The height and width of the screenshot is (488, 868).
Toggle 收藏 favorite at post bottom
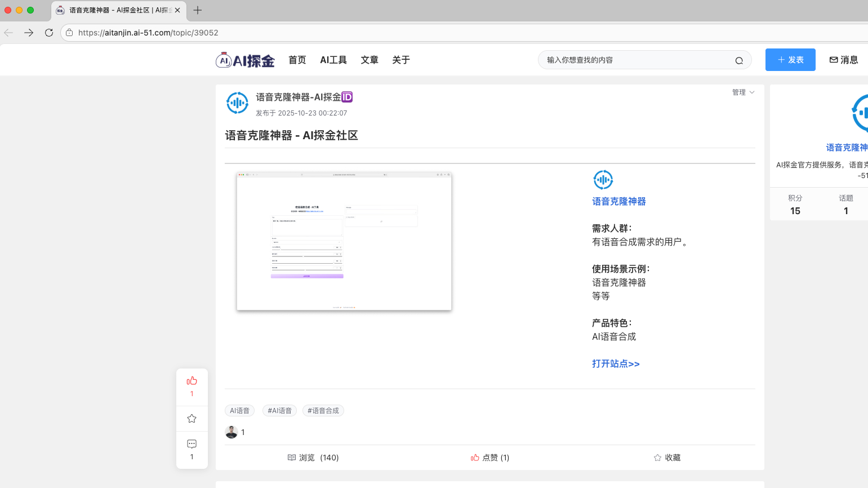click(667, 458)
